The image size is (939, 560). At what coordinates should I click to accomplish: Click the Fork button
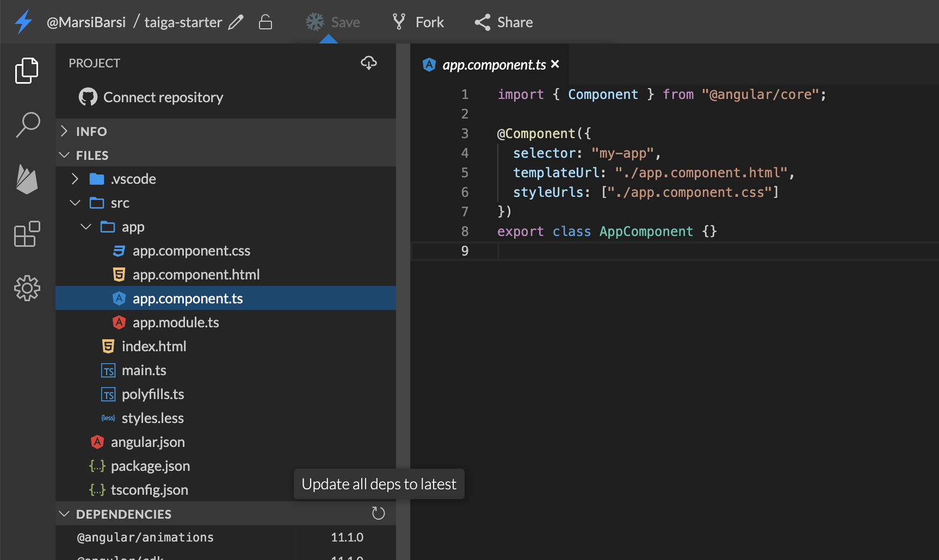pyautogui.click(x=417, y=22)
